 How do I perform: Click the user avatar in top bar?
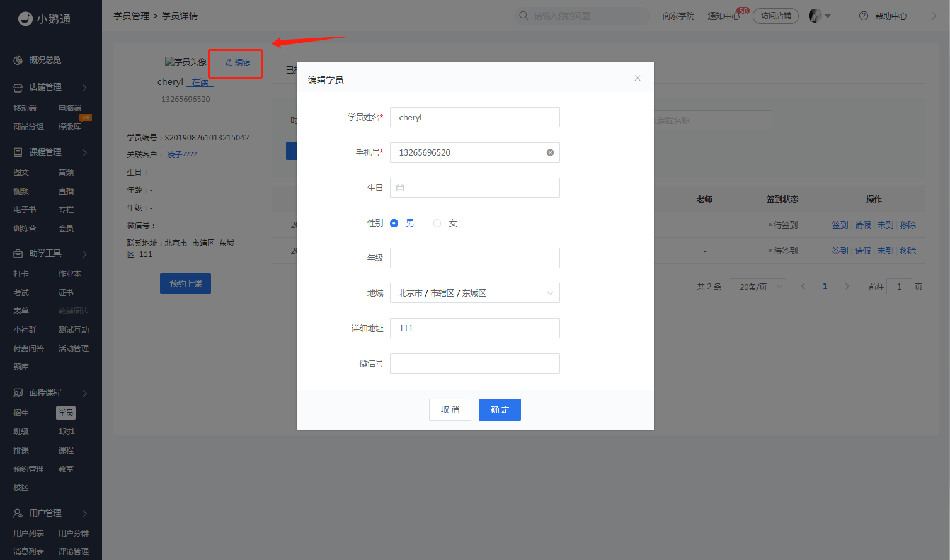click(815, 16)
